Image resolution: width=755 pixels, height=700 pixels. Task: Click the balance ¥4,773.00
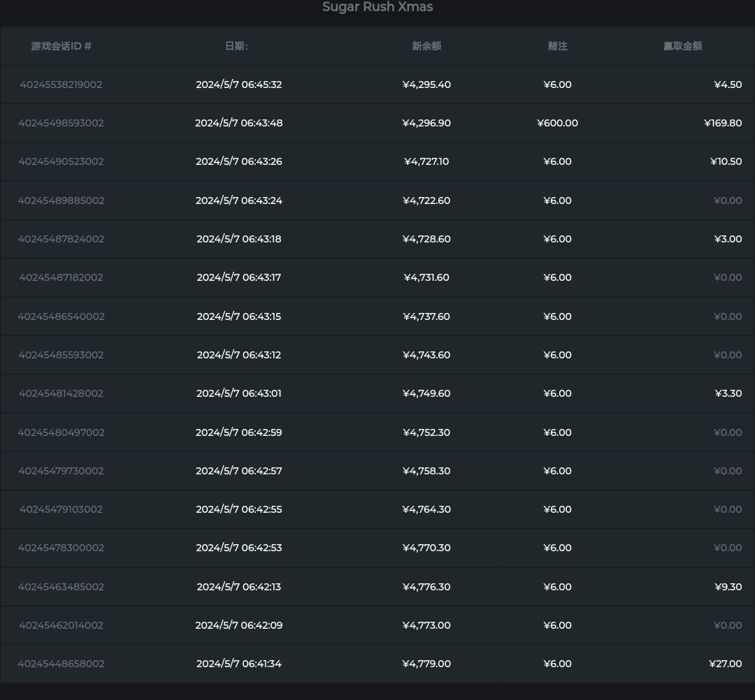tap(426, 625)
